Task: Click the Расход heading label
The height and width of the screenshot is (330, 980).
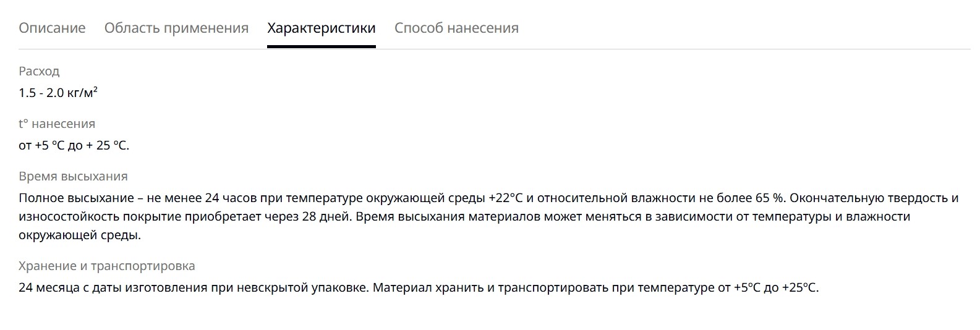Action: point(39,71)
